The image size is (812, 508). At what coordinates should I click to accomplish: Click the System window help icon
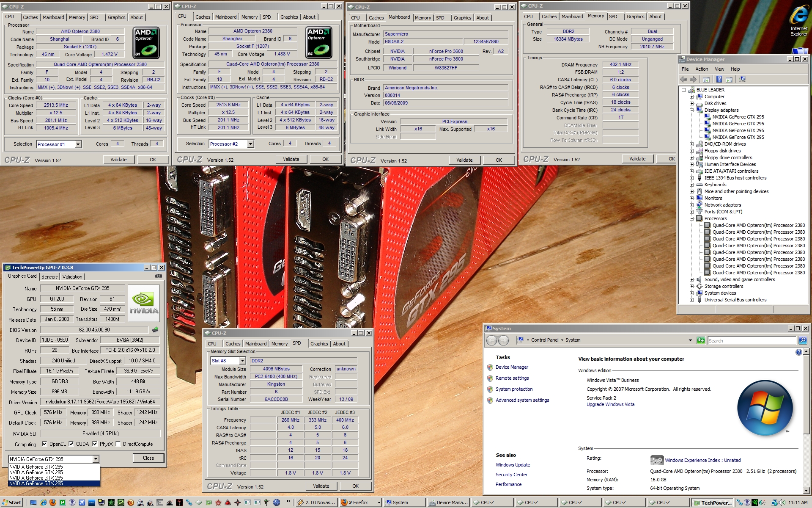tap(798, 352)
